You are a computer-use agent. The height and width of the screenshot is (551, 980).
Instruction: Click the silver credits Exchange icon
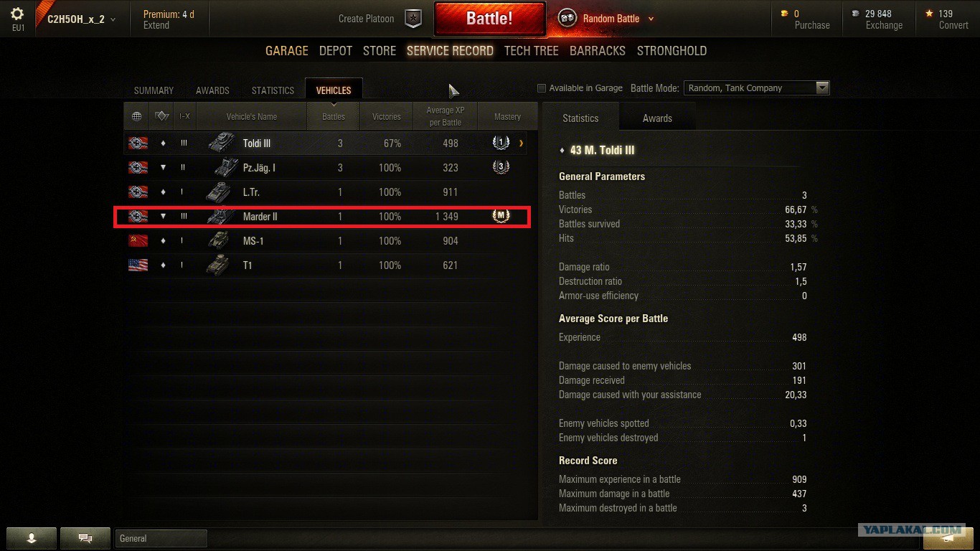[855, 14]
